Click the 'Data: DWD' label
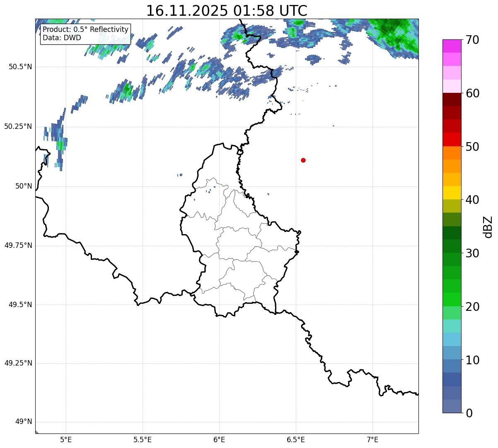Image resolution: width=498 pixels, height=448 pixels. tap(62, 38)
